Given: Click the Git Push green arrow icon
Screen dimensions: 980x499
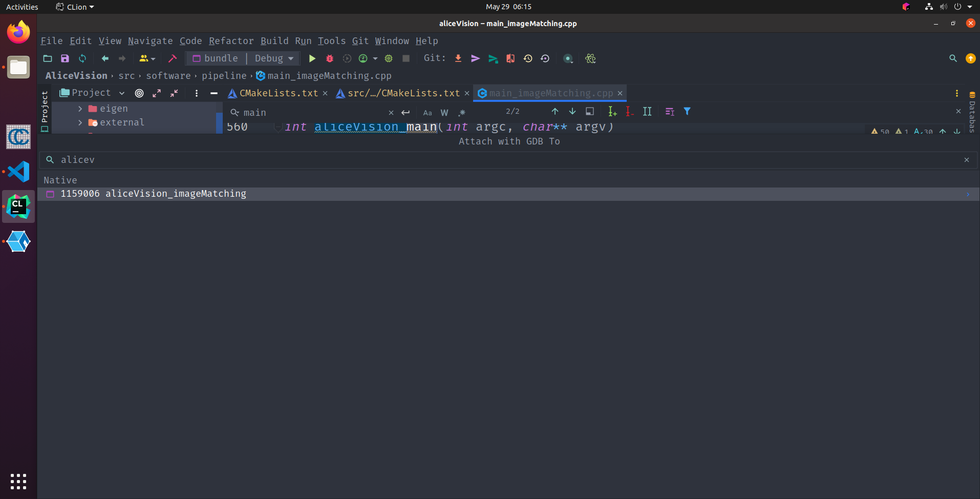Looking at the screenshot, I should 493,58.
